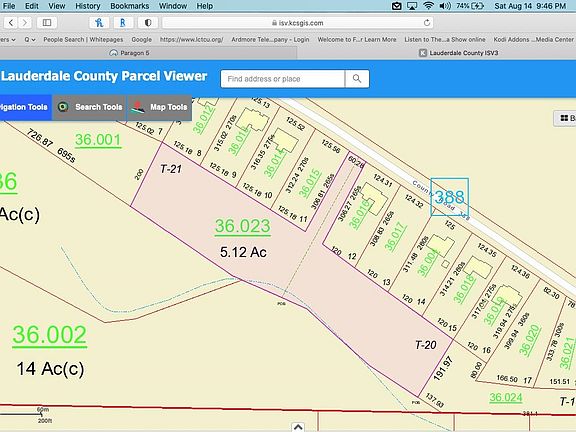Click the 5.12 Ac acreage label
This screenshot has width=576, height=432.
click(243, 252)
